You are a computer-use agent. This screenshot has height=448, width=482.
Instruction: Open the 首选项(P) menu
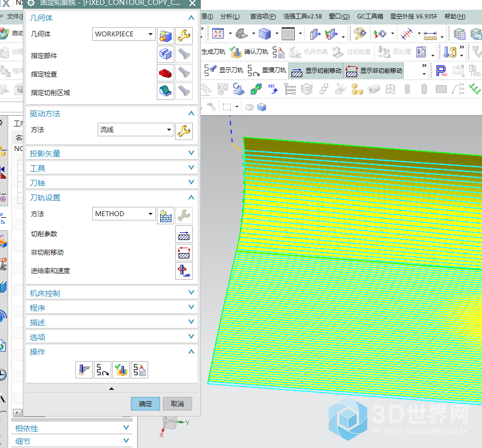pos(263,16)
